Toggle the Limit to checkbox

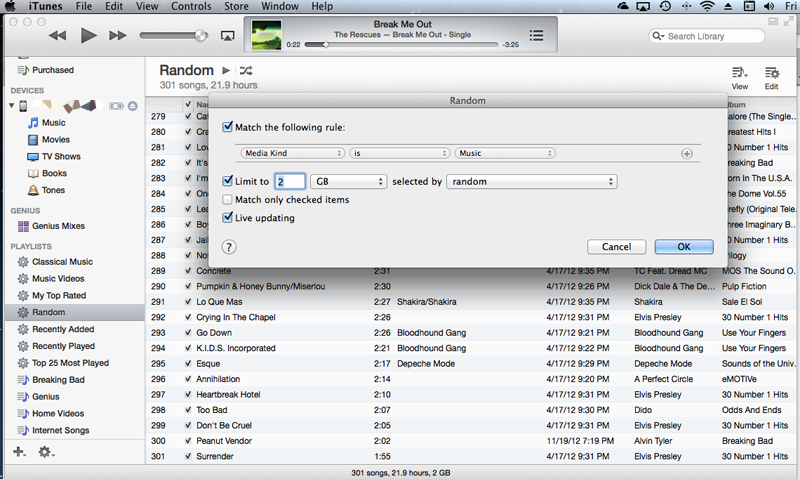228,181
